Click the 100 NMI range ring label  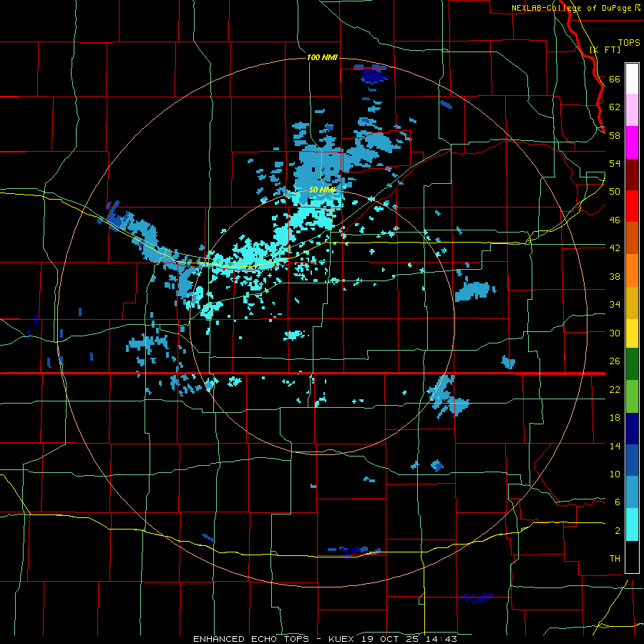click(x=322, y=57)
